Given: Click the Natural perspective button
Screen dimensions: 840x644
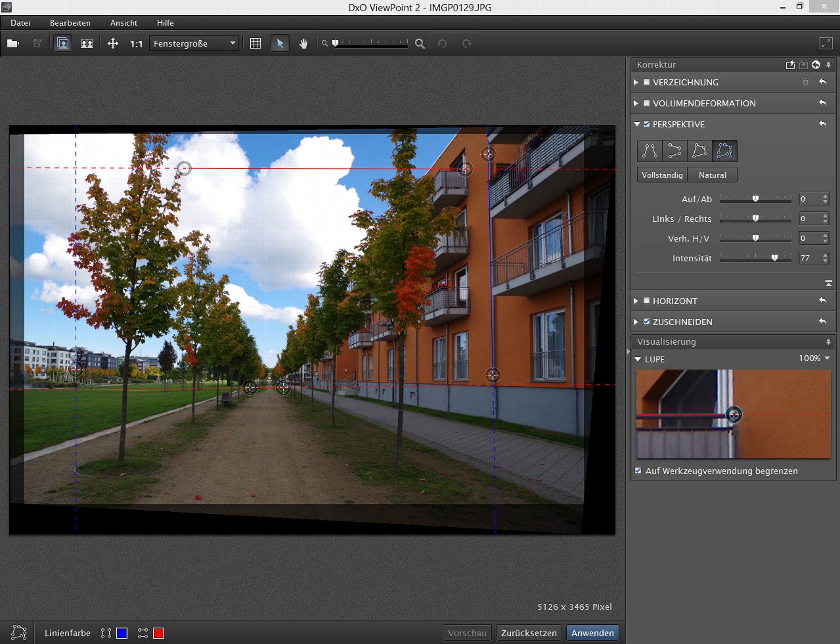Looking at the screenshot, I should coord(712,175).
